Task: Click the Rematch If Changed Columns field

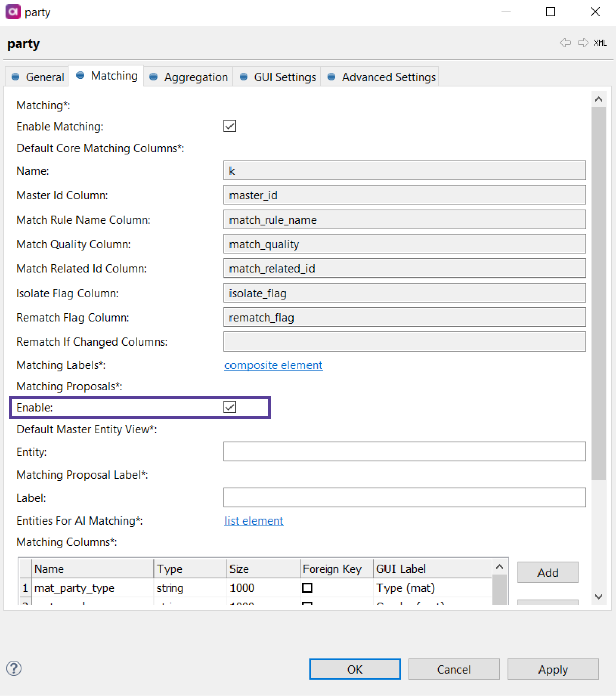Action: pos(405,341)
